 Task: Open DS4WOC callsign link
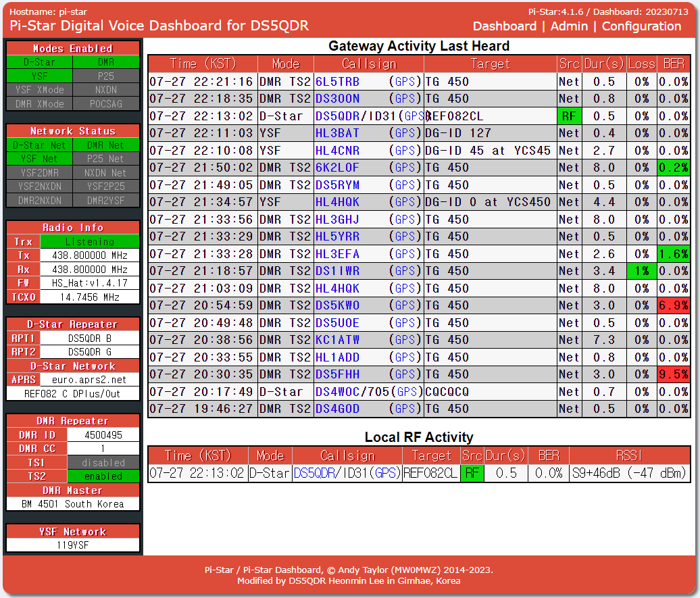pyautogui.click(x=338, y=392)
